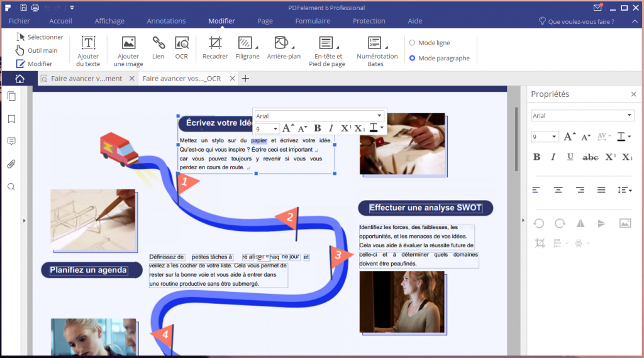Open the Fichier menu
The width and height of the screenshot is (644, 358).
click(x=19, y=21)
